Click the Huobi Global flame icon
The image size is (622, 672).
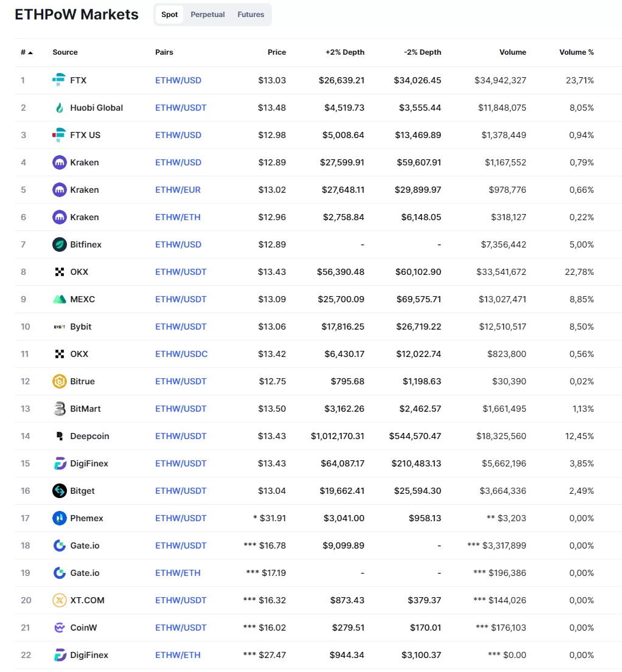[x=59, y=108]
